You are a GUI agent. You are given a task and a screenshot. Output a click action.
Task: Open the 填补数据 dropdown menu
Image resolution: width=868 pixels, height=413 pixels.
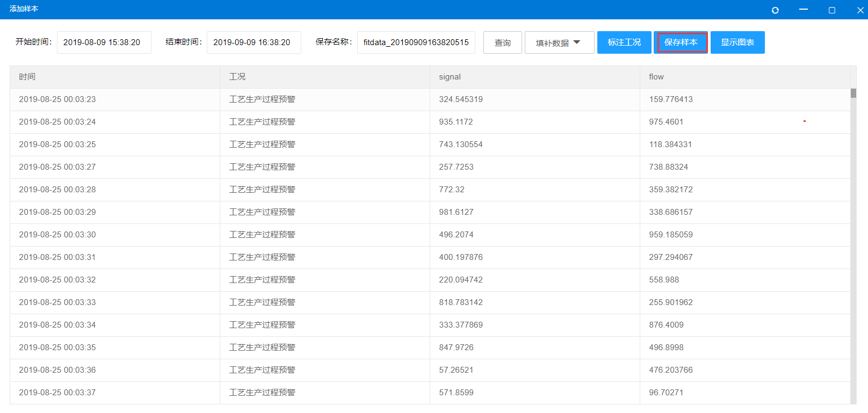click(x=559, y=42)
